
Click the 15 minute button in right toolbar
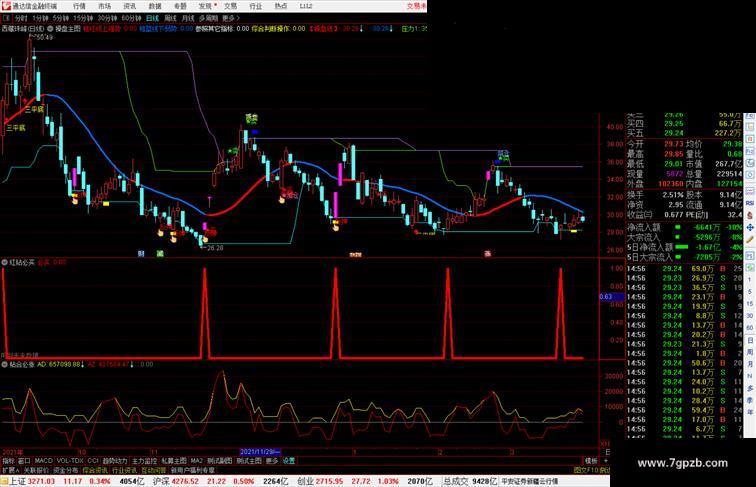pos(750,303)
